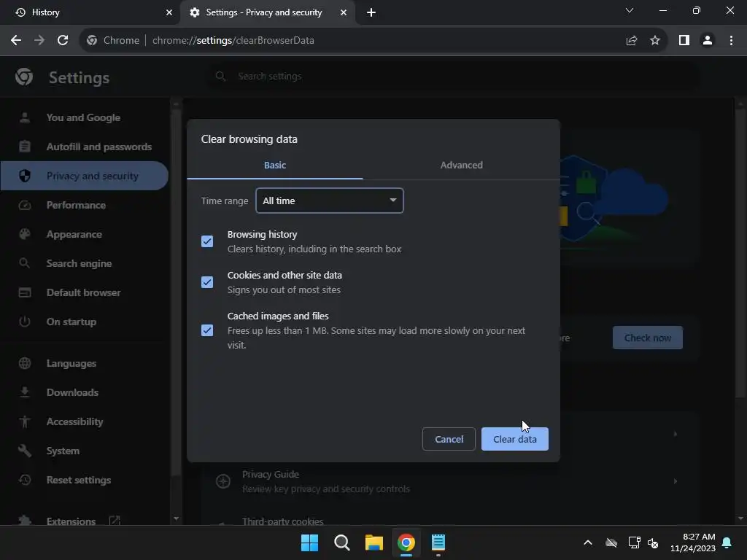747x560 pixels.
Task: Open Performance settings section
Action: [x=84, y=205]
